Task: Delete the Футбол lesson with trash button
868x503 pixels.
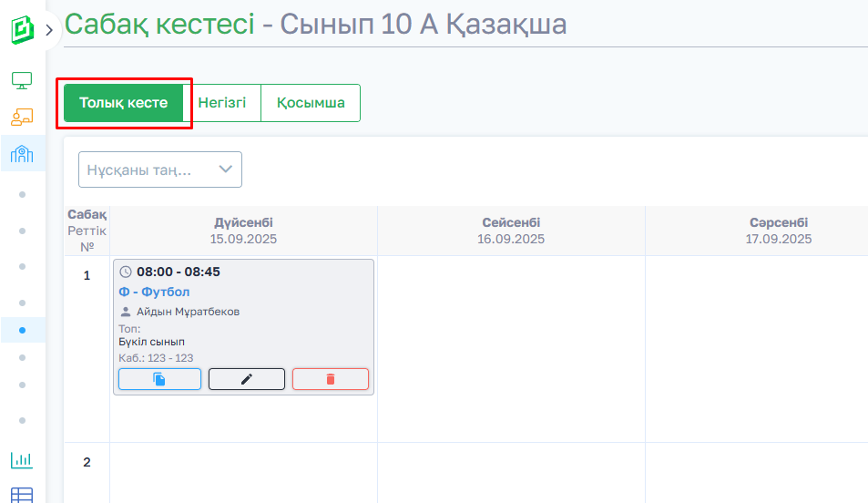Action: click(x=330, y=379)
